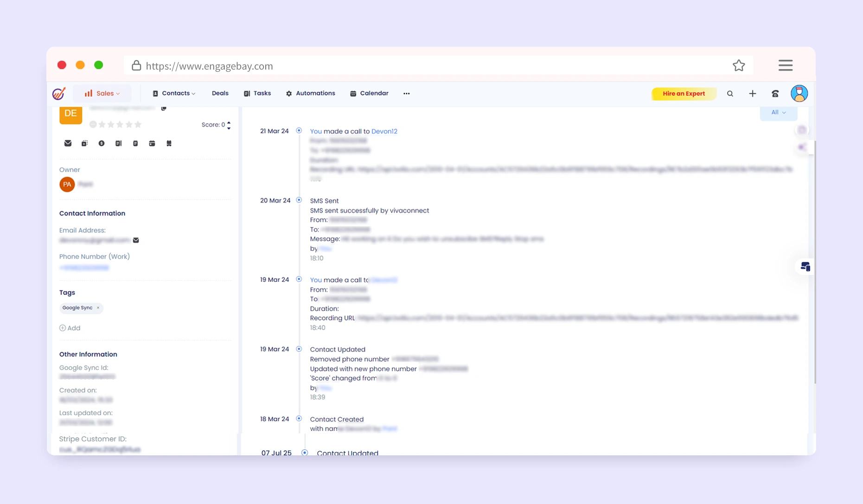The height and width of the screenshot is (504, 863).
Task: Click the calendar icon below star rating
Action: (x=152, y=143)
